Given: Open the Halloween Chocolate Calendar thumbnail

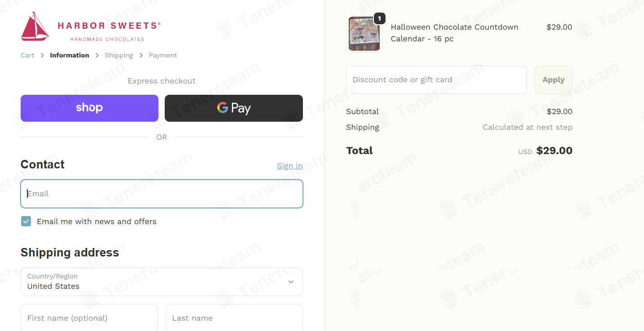Looking at the screenshot, I should pyautogui.click(x=364, y=34).
